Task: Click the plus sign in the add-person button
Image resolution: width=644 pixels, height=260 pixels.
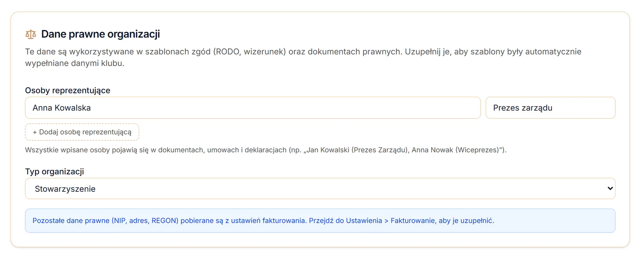Action: [35, 132]
